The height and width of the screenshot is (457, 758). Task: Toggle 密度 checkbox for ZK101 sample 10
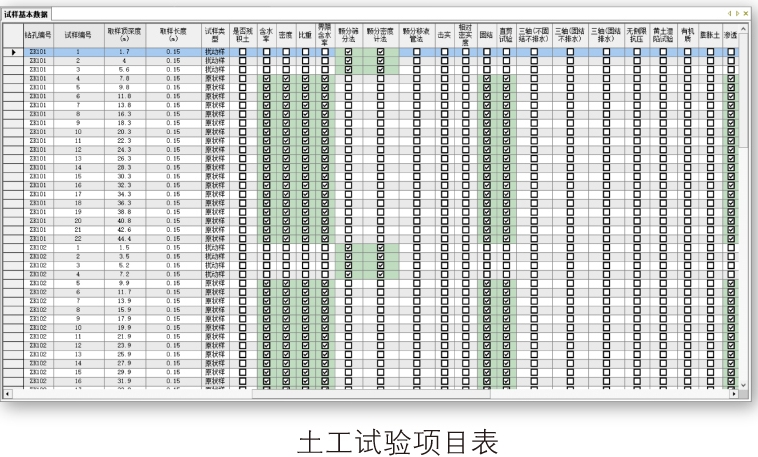pos(286,131)
